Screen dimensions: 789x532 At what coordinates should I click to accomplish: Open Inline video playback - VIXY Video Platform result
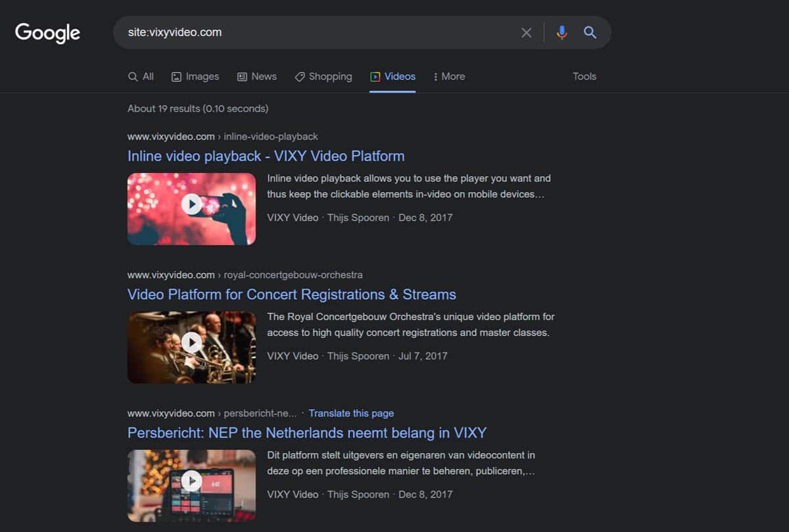tap(266, 156)
